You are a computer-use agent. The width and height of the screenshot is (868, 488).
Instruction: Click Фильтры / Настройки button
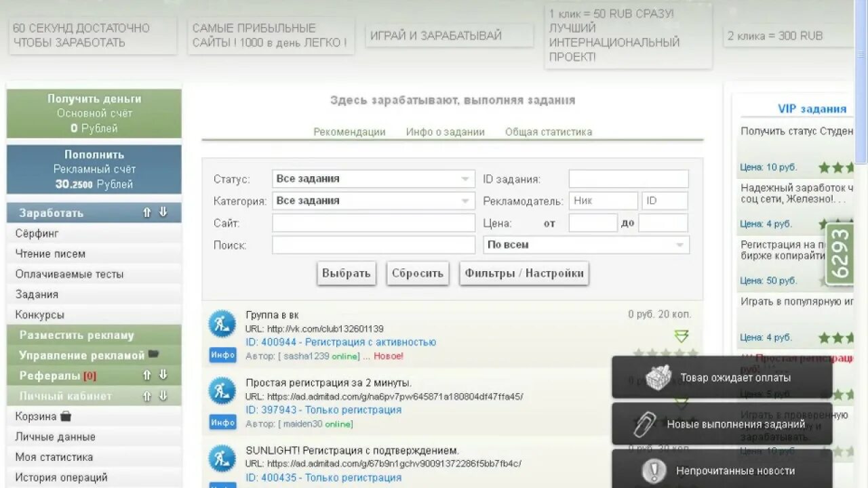point(524,273)
